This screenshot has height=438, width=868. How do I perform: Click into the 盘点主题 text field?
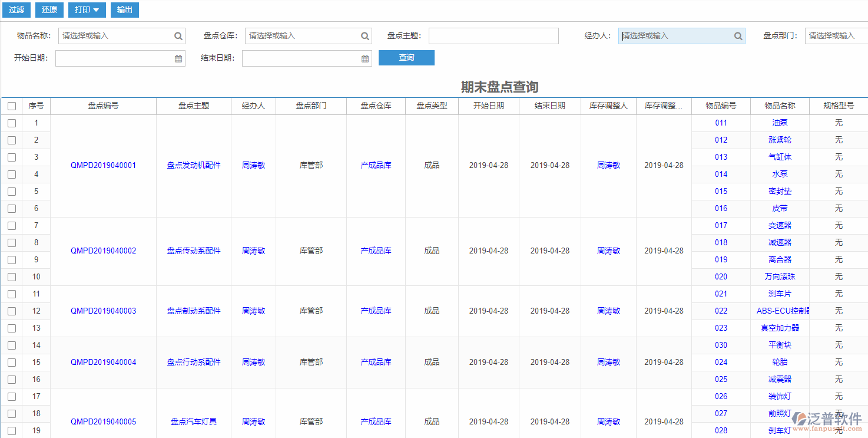tap(493, 36)
